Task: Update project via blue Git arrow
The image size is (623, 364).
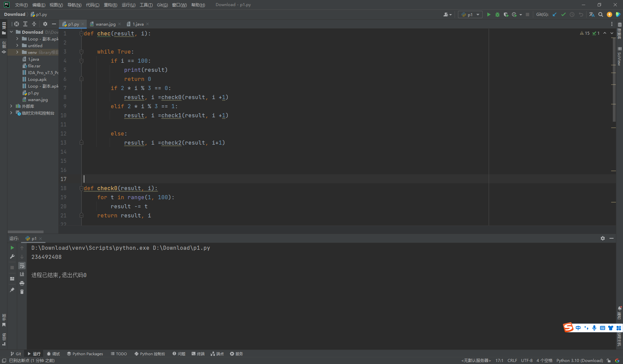Action: [554, 14]
